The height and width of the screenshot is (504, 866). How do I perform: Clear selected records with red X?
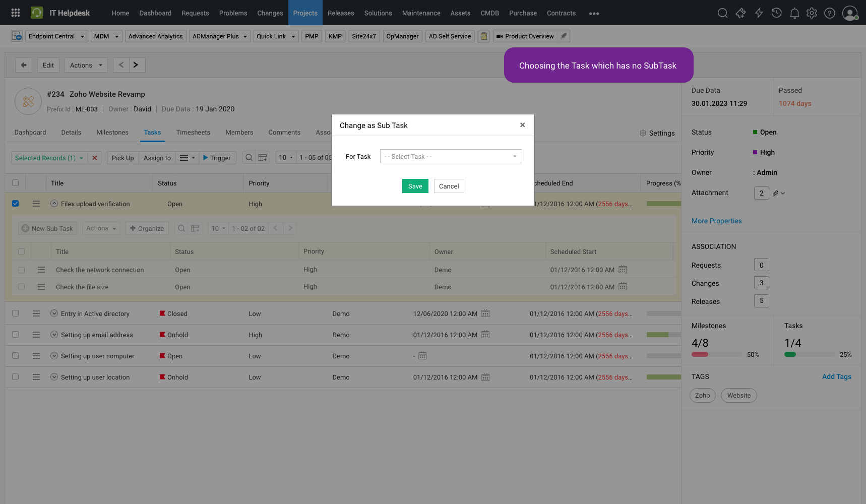(94, 158)
